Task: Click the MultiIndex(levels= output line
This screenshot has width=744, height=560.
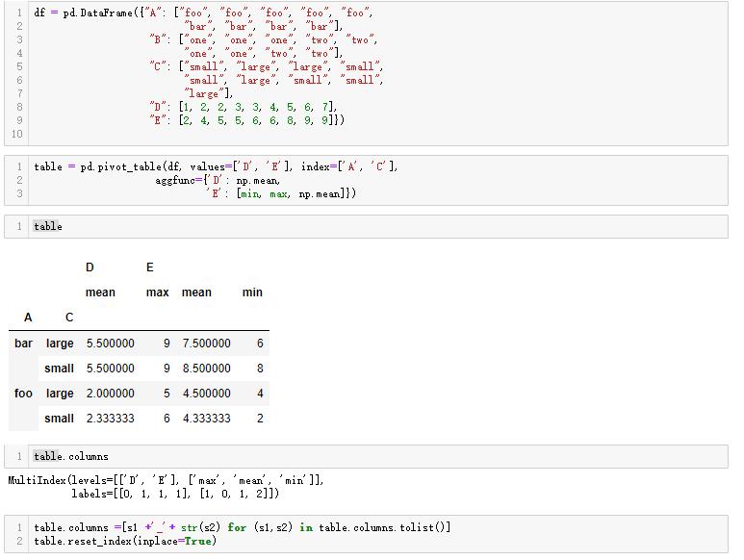Action: pyautogui.click(x=166, y=480)
